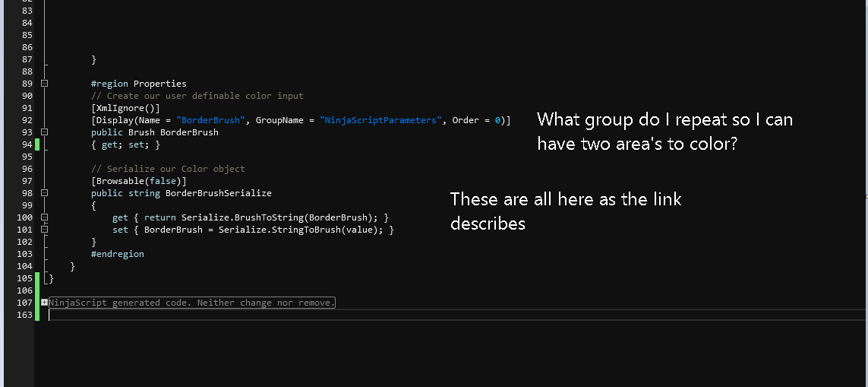Click comment 'Create our user definable color input'
Image resolution: width=868 pixels, height=387 pixels.
click(x=205, y=96)
